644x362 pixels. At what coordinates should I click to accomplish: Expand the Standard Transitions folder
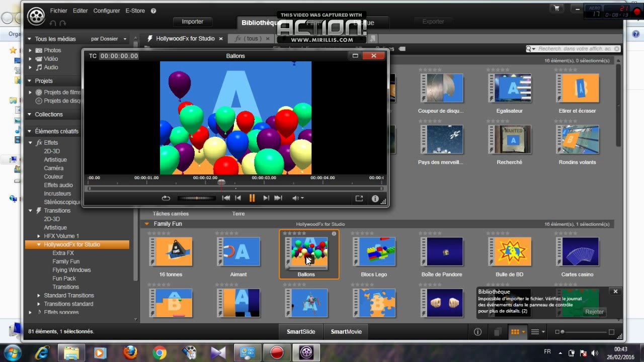point(39,296)
